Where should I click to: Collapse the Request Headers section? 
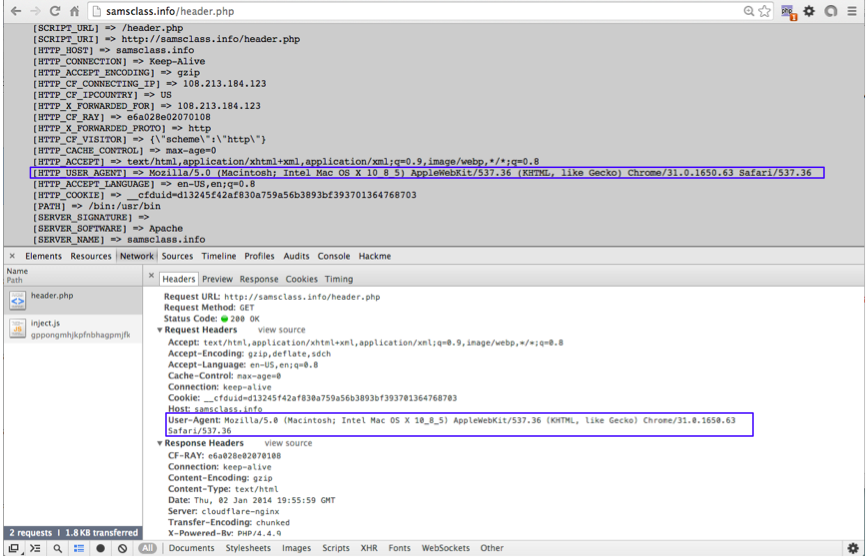tap(160, 330)
